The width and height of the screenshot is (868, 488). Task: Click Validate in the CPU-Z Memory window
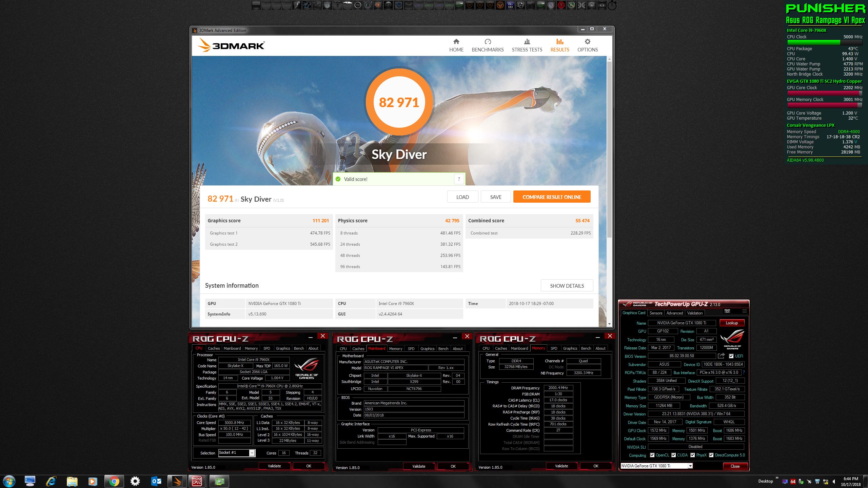(x=561, y=466)
